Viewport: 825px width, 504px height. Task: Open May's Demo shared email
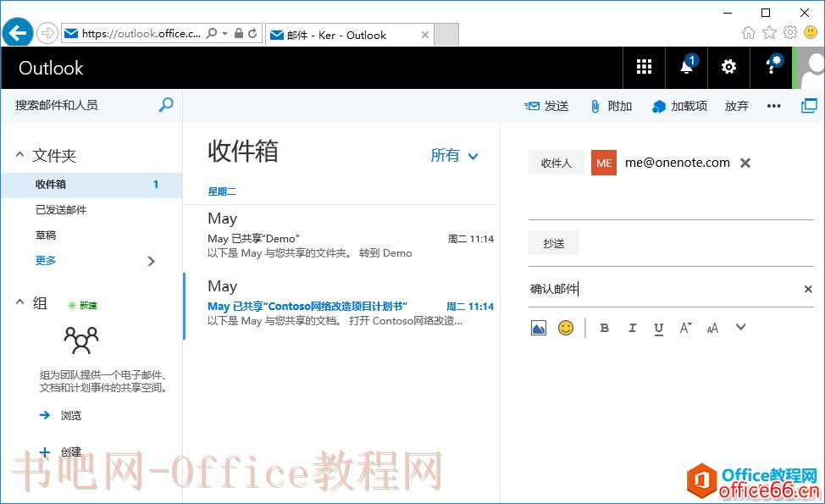[341, 238]
